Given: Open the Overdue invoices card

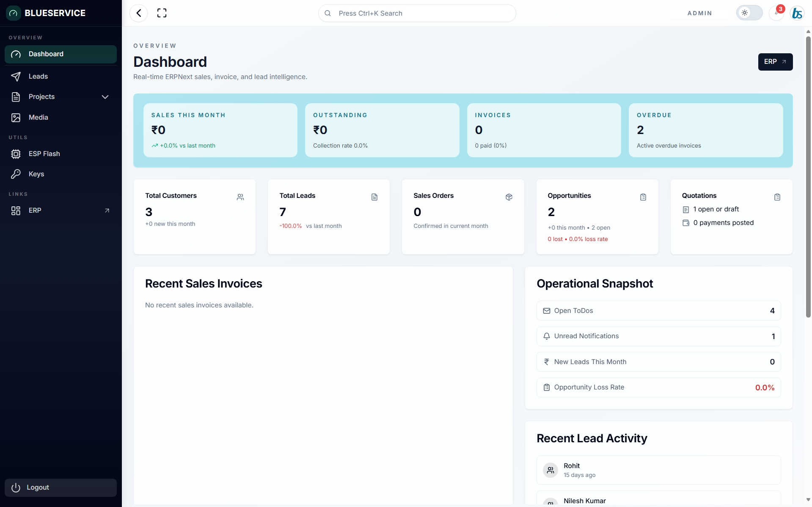Looking at the screenshot, I should pyautogui.click(x=706, y=130).
